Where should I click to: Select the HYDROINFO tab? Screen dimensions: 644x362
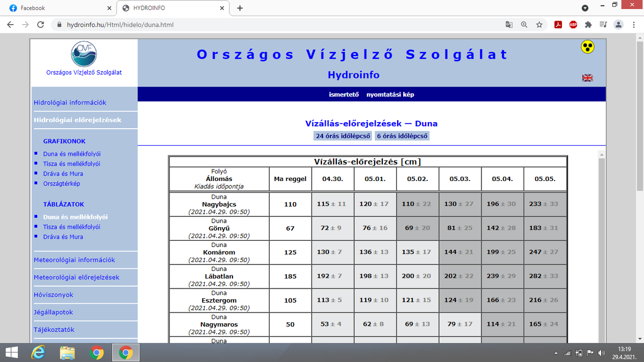click(x=174, y=8)
